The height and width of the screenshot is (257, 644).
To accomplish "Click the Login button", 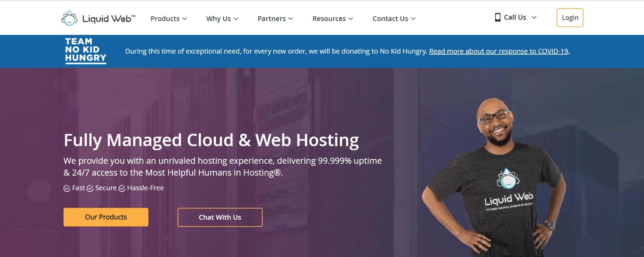I will pos(570,18).
